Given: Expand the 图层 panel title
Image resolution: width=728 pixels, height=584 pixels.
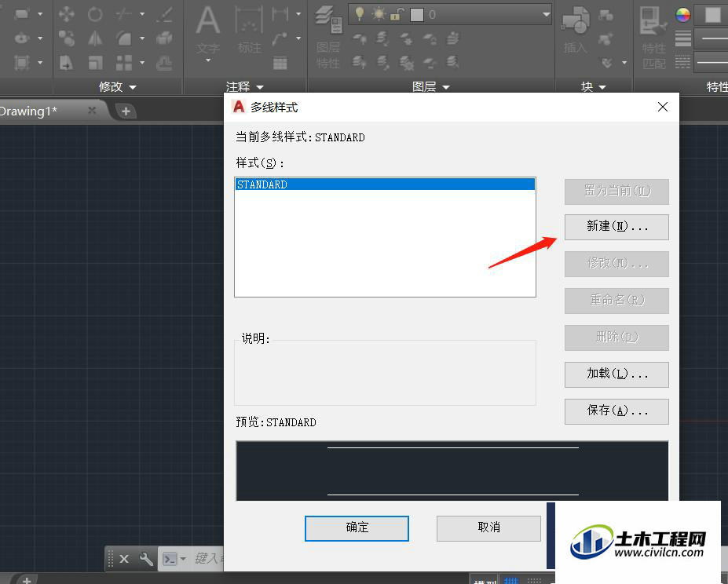Looking at the screenshot, I should pos(431,87).
